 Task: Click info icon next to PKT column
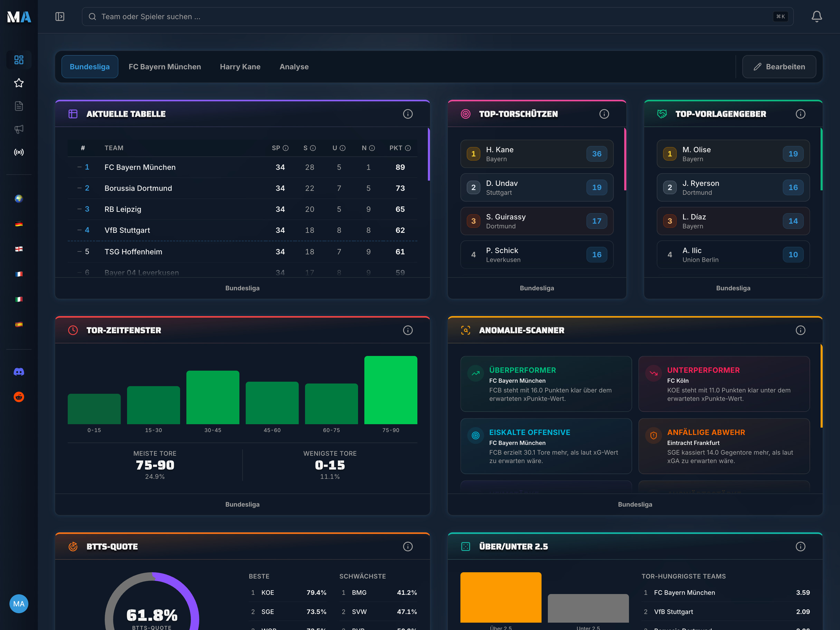[408, 148]
